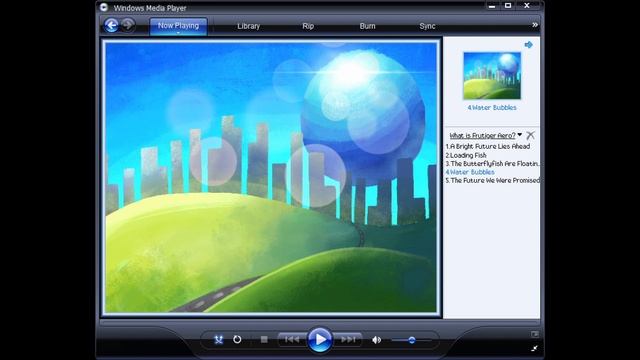This screenshot has width=640, height=360.
Task: Stop playback with the square button
Action: pyautogui.click(x=264, y=340)
